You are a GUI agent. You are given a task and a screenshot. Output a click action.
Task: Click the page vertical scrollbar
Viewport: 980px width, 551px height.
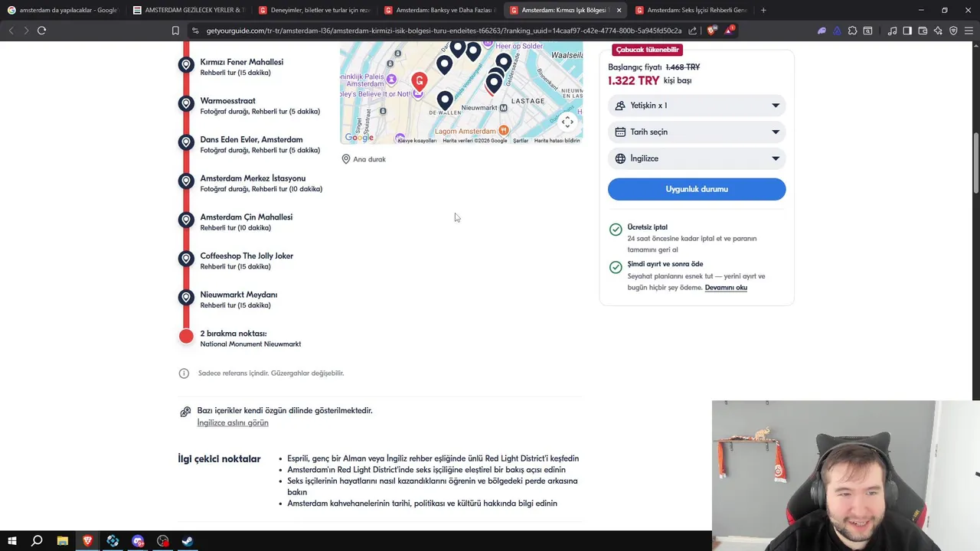[x=975, y=163]
